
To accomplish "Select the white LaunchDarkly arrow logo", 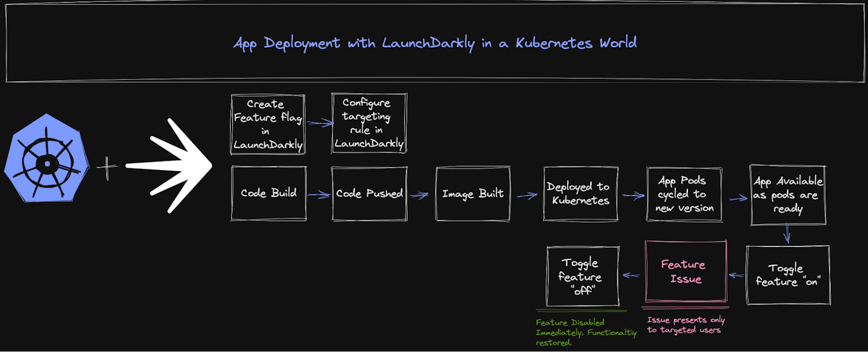I will [x=170, y=165].
